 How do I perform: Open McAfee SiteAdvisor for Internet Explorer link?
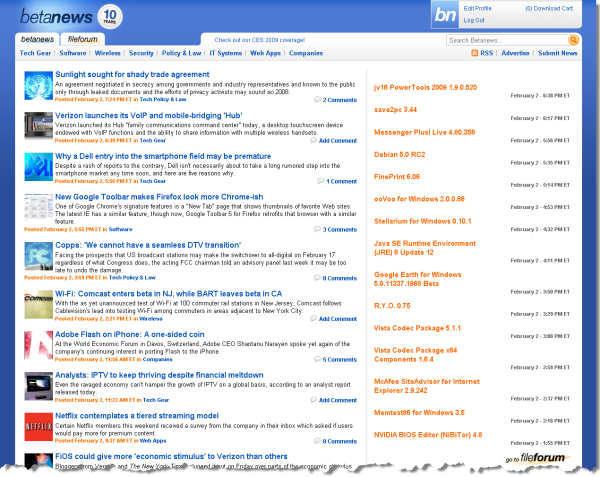coord(427,386)
